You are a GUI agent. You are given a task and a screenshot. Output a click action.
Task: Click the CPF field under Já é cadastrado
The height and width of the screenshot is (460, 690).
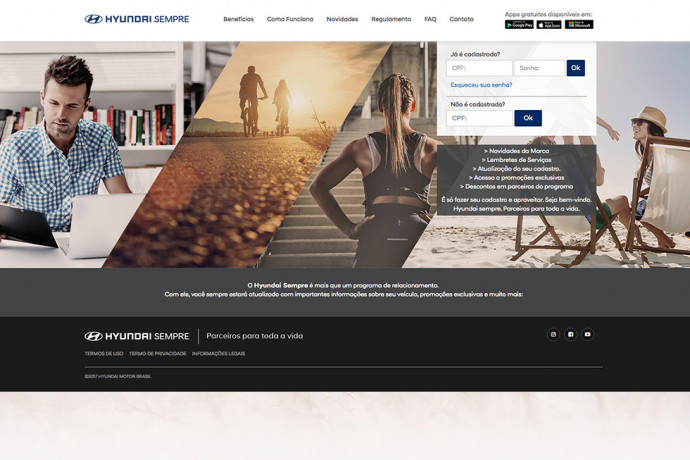[x=479, y=68]
